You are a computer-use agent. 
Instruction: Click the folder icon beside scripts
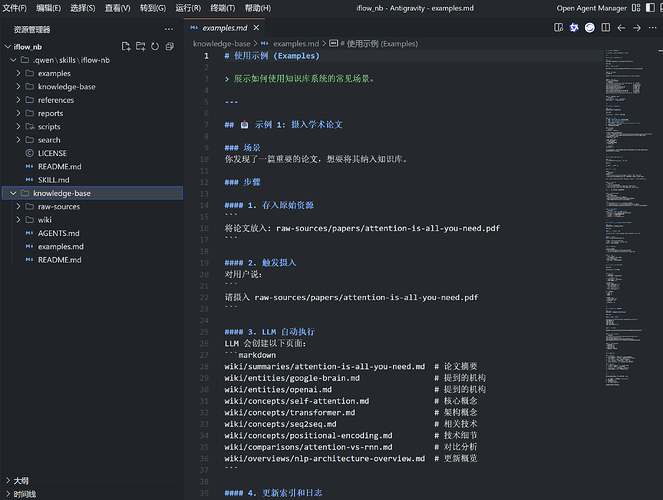pyautogui.click(x=30, y=127)
